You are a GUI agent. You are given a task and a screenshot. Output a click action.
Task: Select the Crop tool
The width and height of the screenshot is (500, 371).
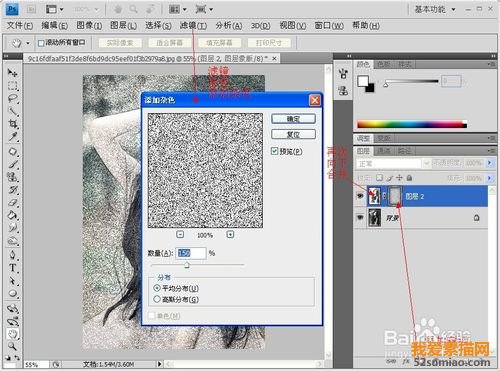[13, 124]
